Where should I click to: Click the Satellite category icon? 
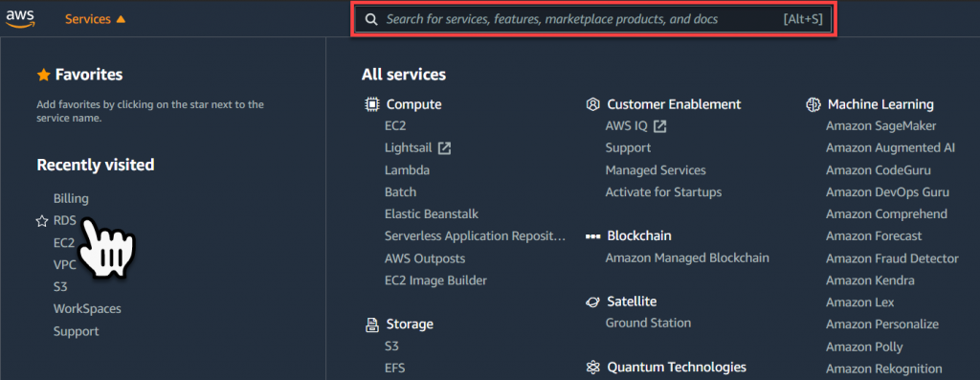[x=592, y=302]
